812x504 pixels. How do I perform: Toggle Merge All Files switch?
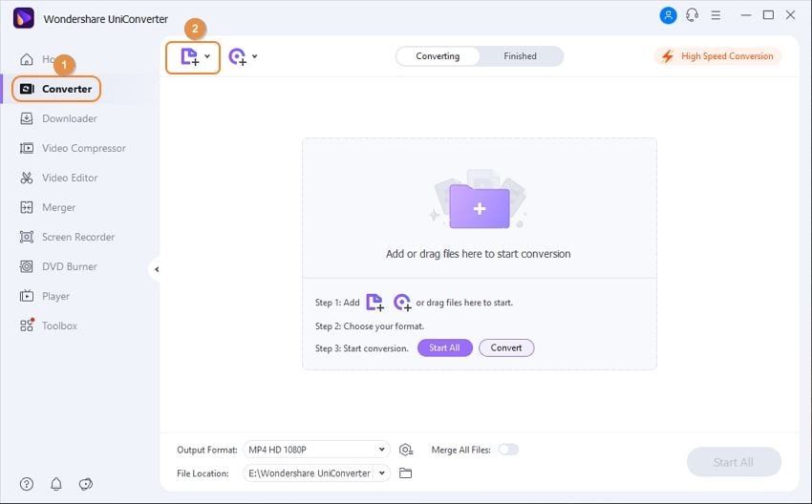[x=508, y=450]
